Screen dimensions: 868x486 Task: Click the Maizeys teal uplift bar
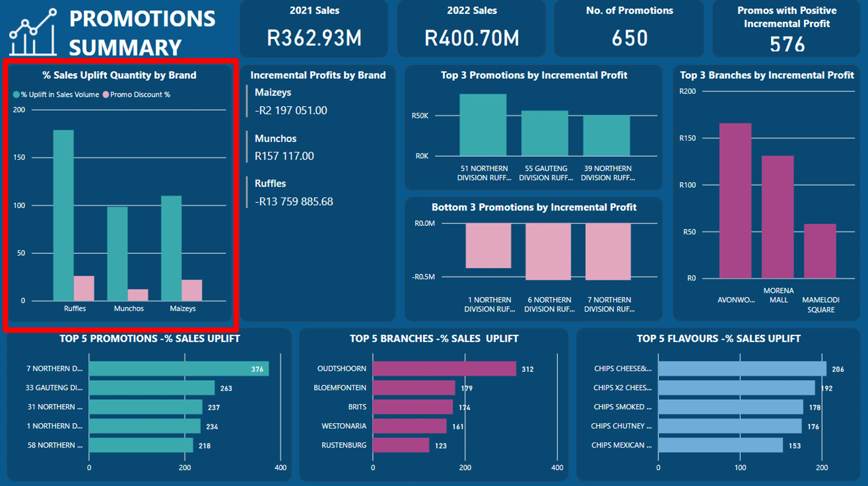click(x=171, y=248)
